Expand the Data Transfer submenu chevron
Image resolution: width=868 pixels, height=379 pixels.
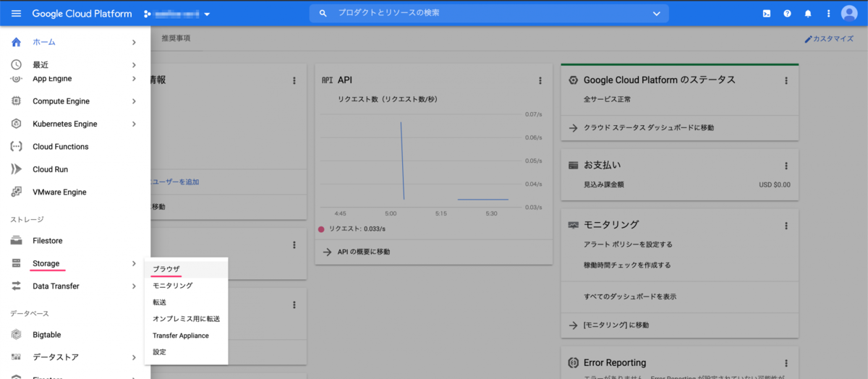coord(134,286)
